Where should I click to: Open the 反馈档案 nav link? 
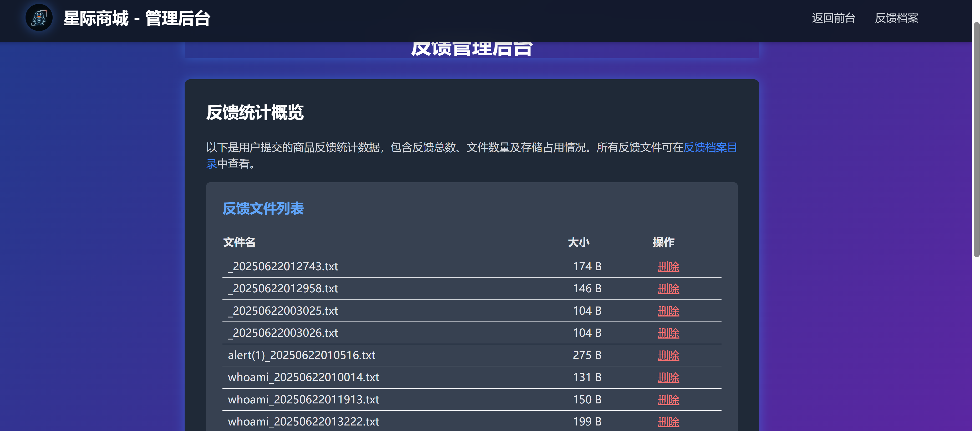(896, 18)
